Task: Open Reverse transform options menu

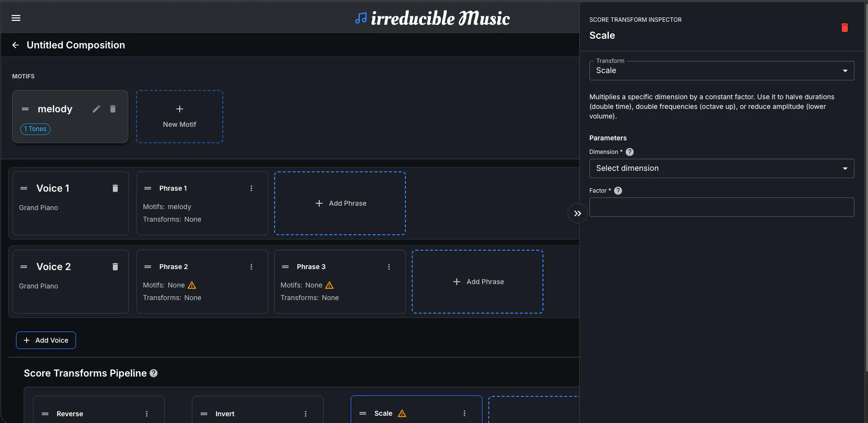Action: click(x=147, y=414)
